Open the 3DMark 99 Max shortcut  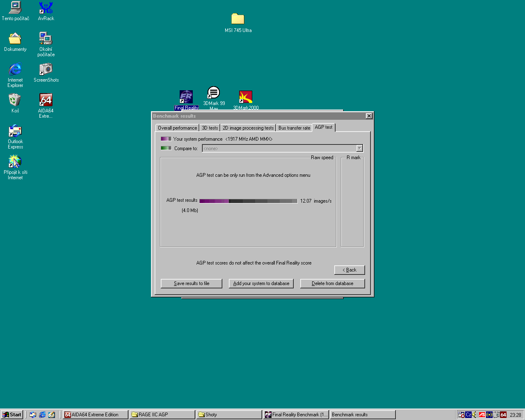click(214, 94)
